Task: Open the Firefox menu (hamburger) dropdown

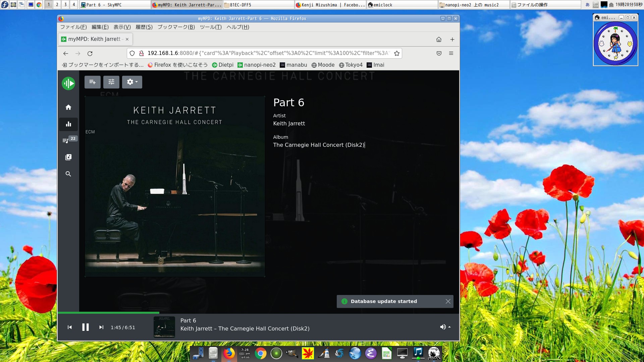Action: [x=451, y=53]
